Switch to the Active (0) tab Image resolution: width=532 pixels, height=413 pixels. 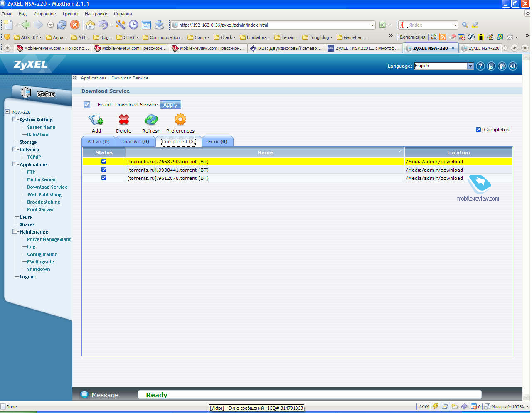coord(99,141)
